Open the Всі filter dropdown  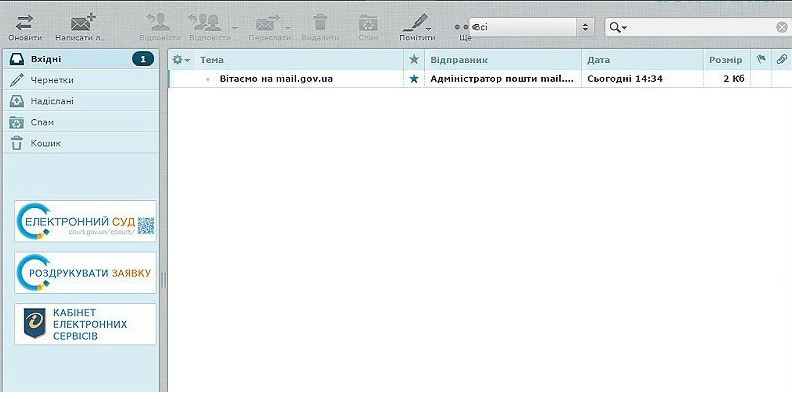tap(531, 27)
